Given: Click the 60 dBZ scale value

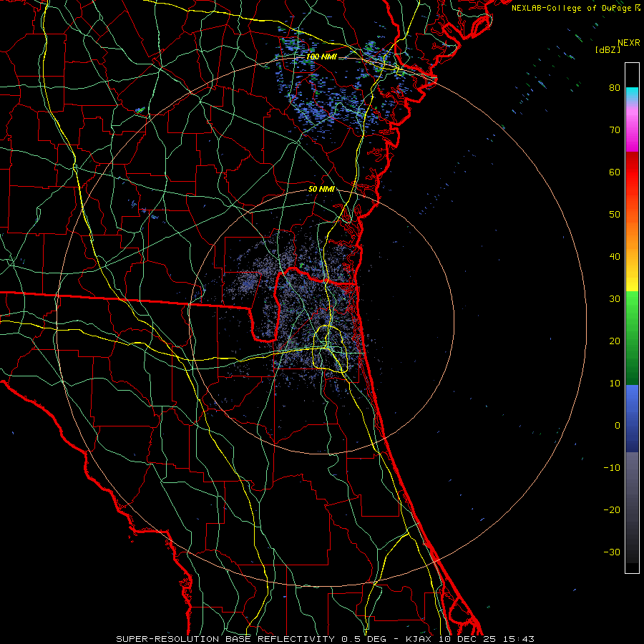Looking at the screenshot, I should [615, 172].
